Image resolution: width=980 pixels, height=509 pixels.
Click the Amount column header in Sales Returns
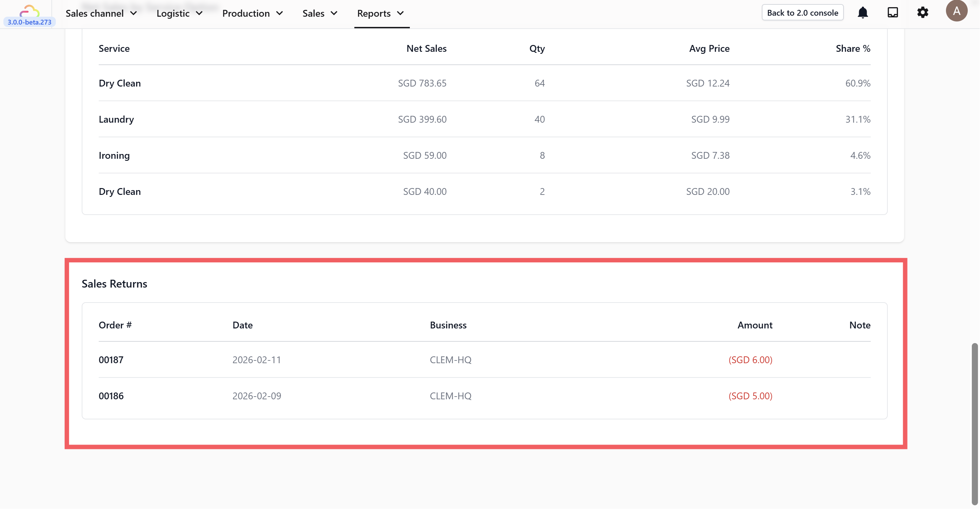point(755,325)
